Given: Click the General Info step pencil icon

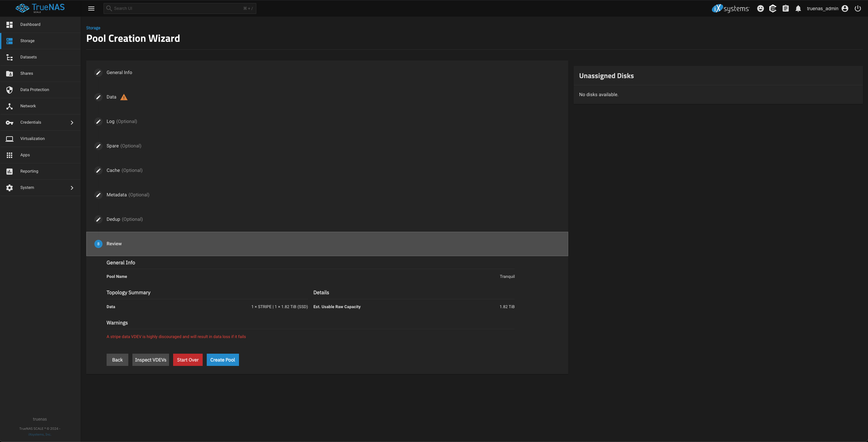Looking at the screenshot, I should tap(98, 73).
